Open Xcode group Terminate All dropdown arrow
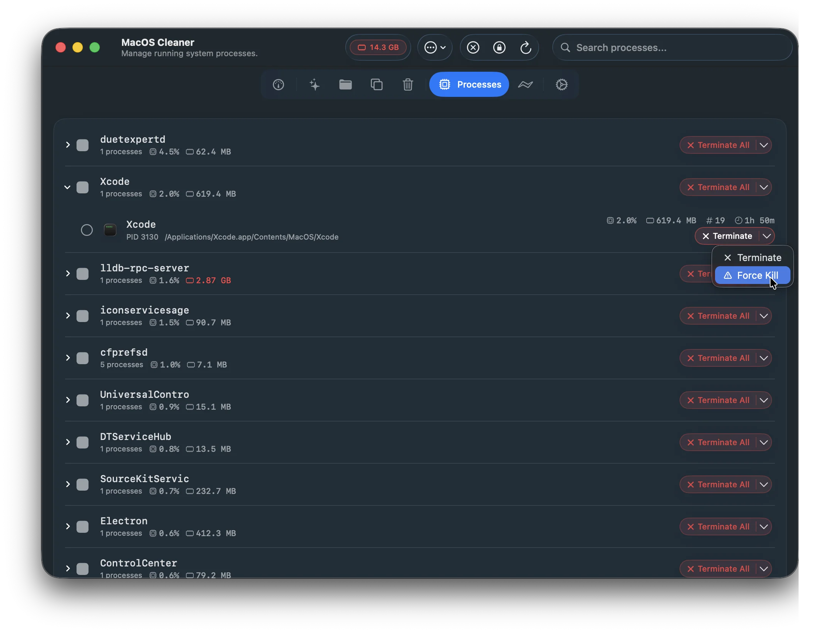 pyautogui.click(x=764, y=187)
